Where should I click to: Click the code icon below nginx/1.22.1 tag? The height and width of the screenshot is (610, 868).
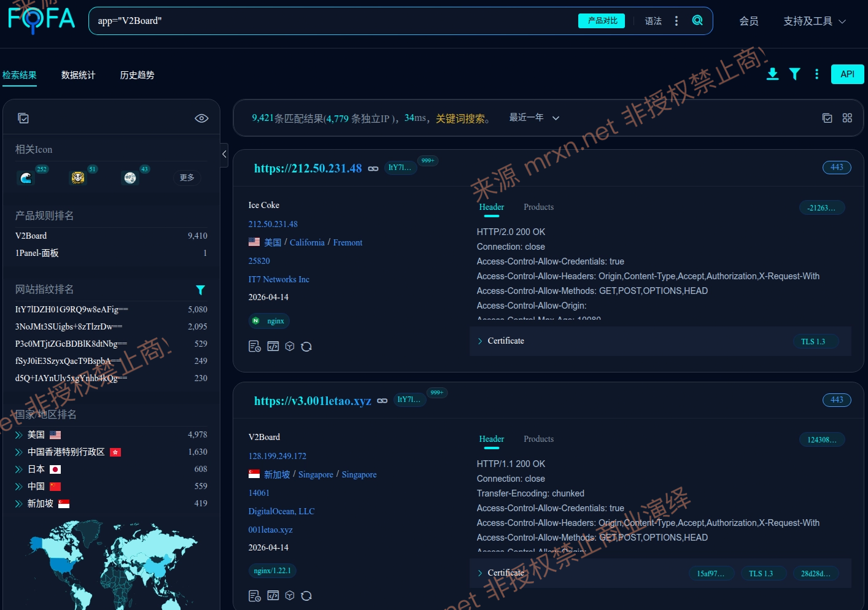click(273, 595)
